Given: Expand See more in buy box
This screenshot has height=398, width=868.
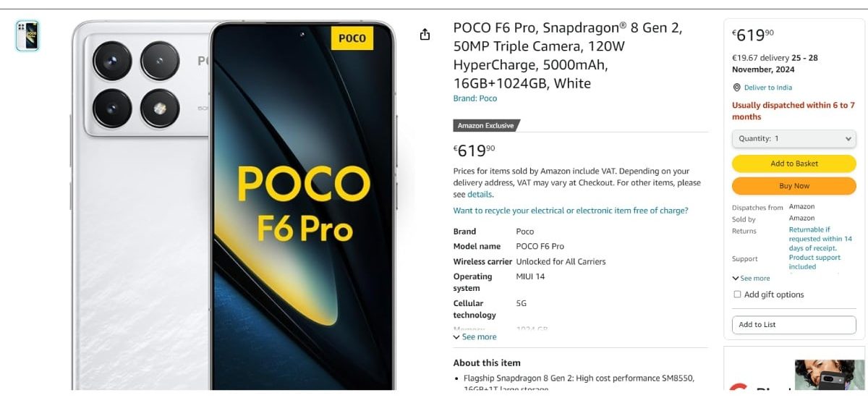Looking at the screenshot, I should pyautogui.click(x=752, y=279).
